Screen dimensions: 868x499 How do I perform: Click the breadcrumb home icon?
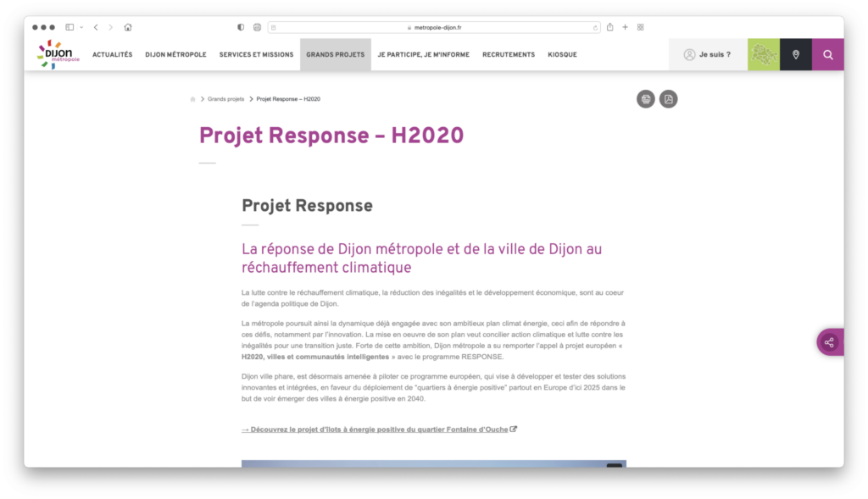tap(192, 99)
